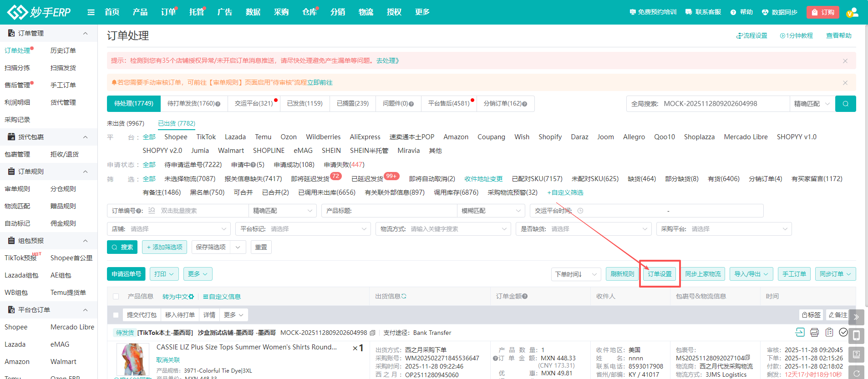
Task: Click the 订单设置 button
Action: [x=660, y=274]
